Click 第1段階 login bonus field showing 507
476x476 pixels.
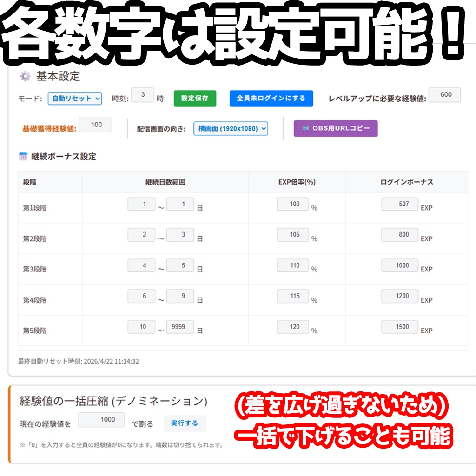pos(399,204)
